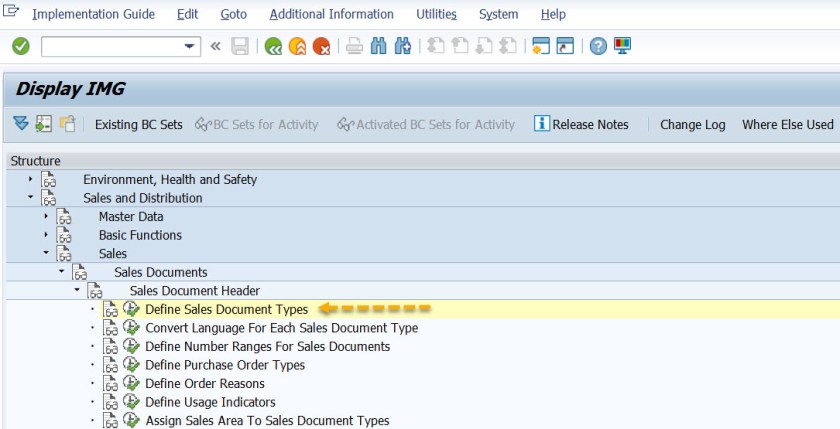Collapse the Sales and Distribution node
Image resolution: width=840 pixels, height=429 pixels.
coord(30,198)
